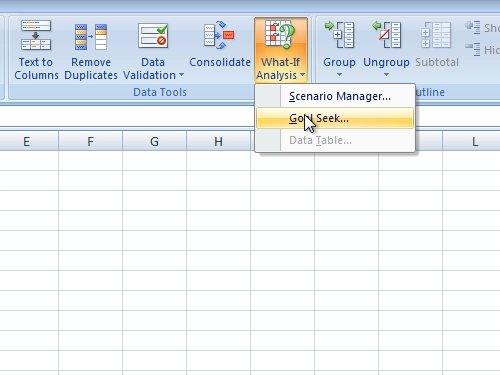This screenshot has width=500, height=375.
Task: Click the Show Detail plus icon
Action: click(473, 27)
